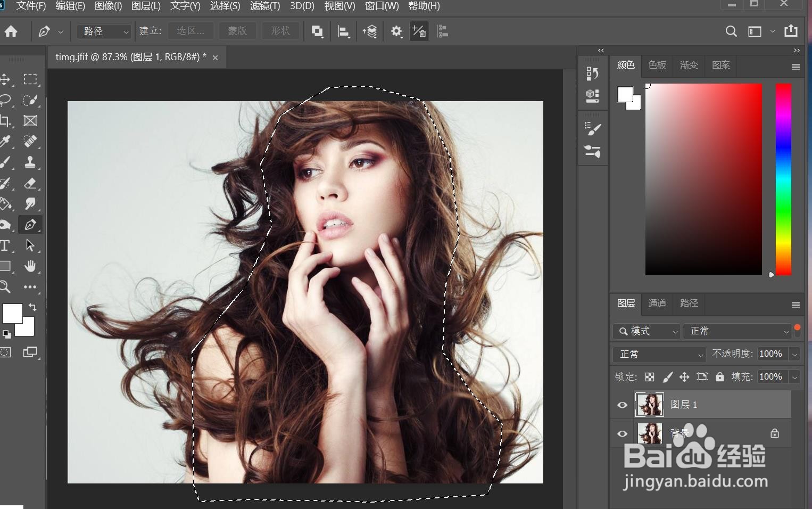
Task: Click the 选区... make selection button
Action: coord(190,31)
